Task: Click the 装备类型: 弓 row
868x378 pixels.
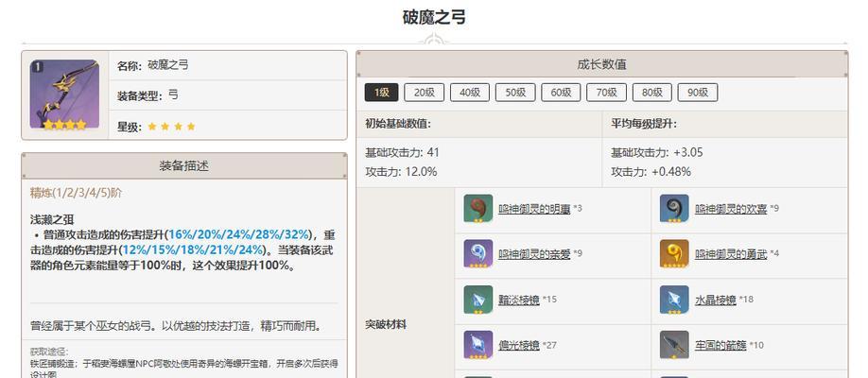Action: [x=228, y=95]
